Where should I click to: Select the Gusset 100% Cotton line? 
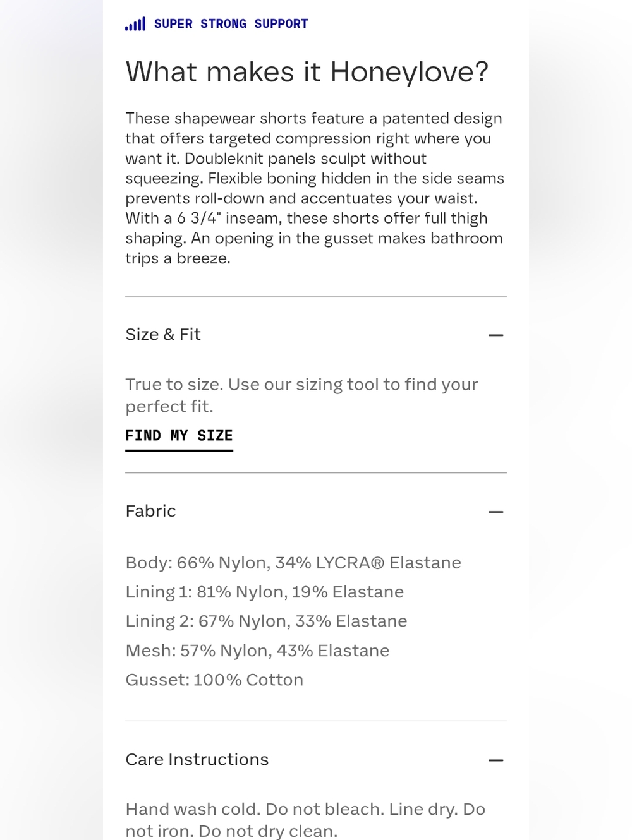pyautogui.click(x=214, y=680)
